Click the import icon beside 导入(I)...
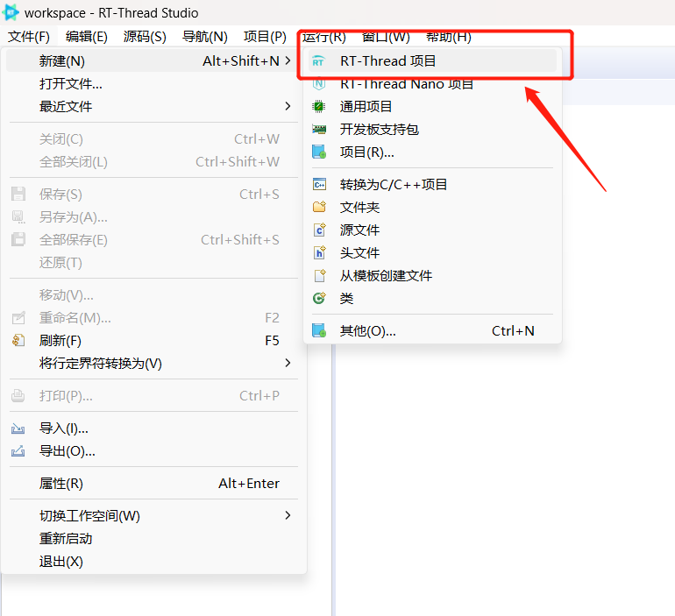 18,428
